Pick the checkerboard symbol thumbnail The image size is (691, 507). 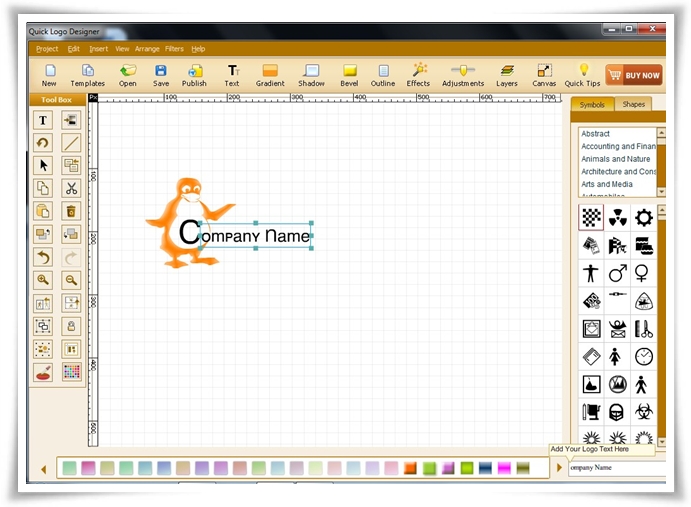(591, 217)
